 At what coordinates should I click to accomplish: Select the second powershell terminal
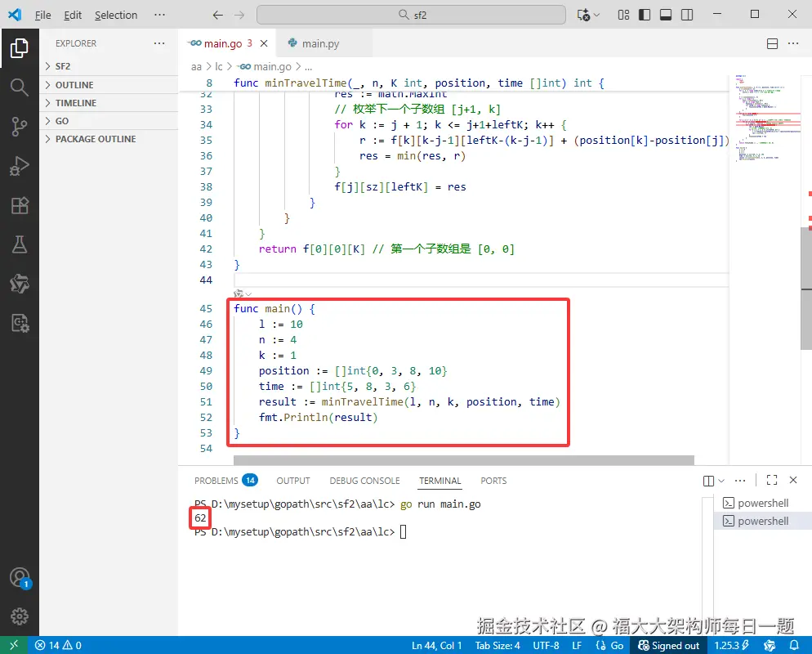pyautogui.click(x=762, y=521)
